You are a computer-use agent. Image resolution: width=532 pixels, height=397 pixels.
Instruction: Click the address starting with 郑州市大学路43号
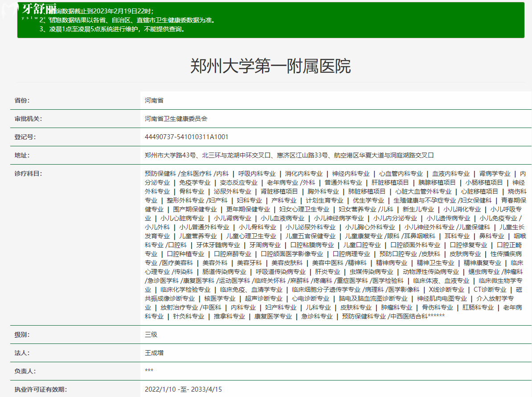(x=289, y=156)
